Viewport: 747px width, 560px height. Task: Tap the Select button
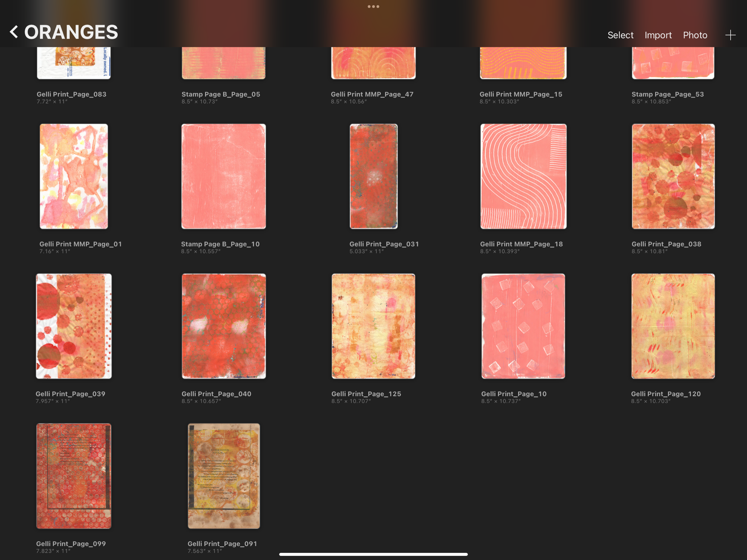[620, 35]
